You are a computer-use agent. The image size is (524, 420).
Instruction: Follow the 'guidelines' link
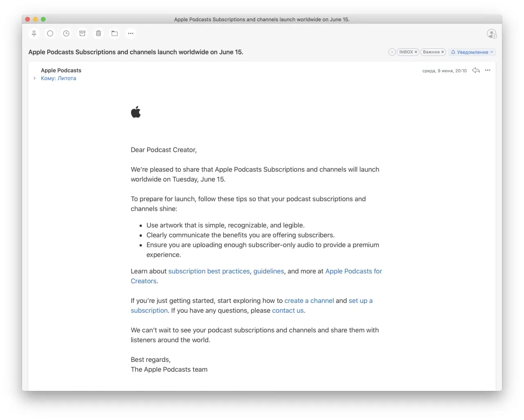(269, 271)
